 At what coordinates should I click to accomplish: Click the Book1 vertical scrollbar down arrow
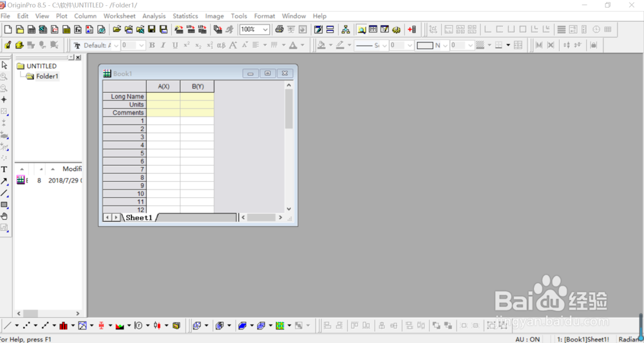(289, 209)
